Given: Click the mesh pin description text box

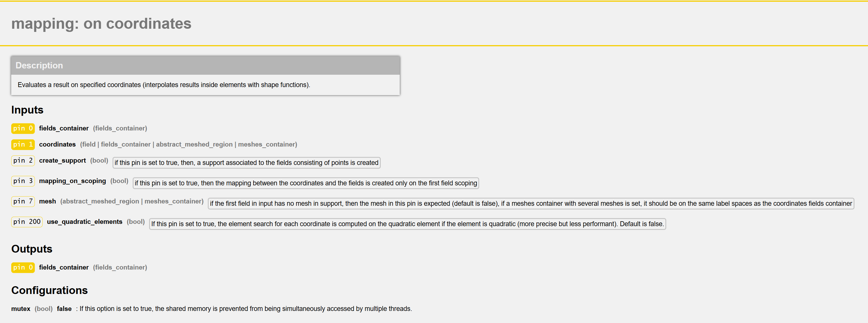Looking at the screenshot, I should [x=531, y=203].
